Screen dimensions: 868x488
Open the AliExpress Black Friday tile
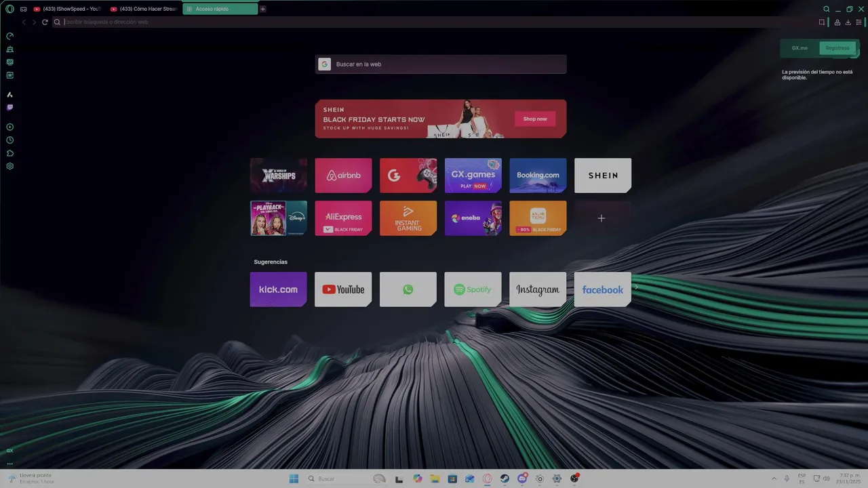pyautogui.click(x=343, y=218)
